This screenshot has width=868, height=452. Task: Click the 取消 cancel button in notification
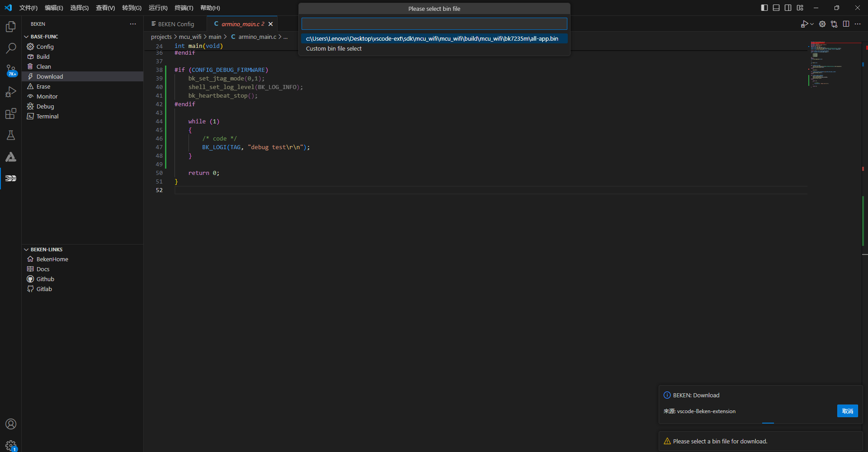(847, 411)
